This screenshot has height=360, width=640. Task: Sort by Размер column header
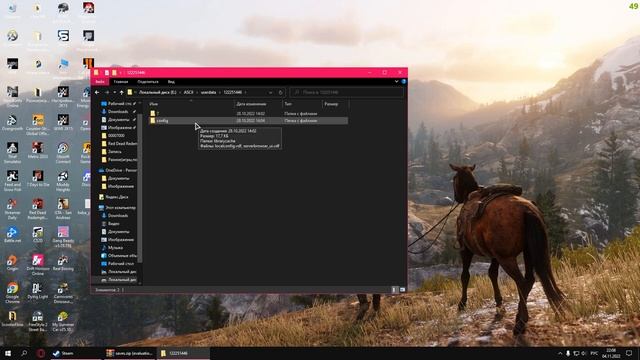tap(336, 104)
